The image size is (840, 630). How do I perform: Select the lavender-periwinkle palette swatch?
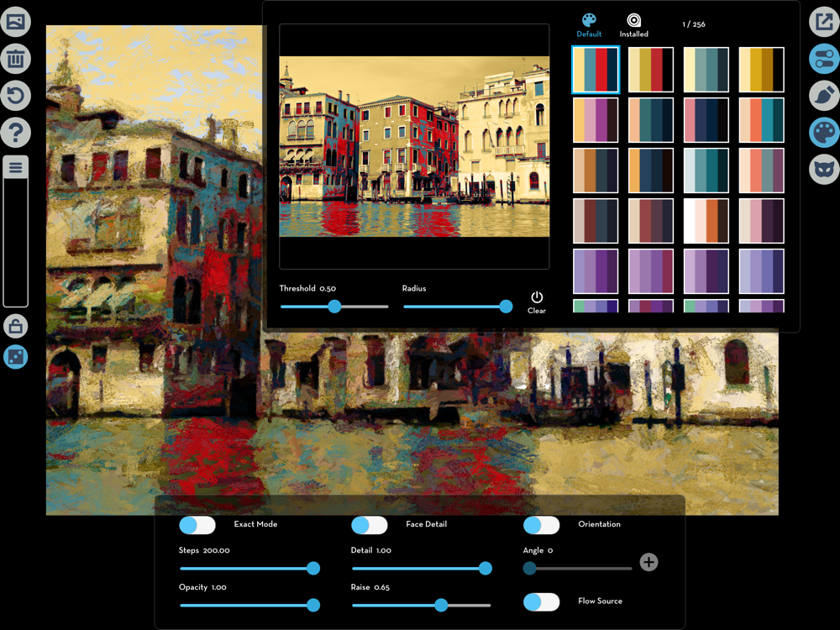761,271
